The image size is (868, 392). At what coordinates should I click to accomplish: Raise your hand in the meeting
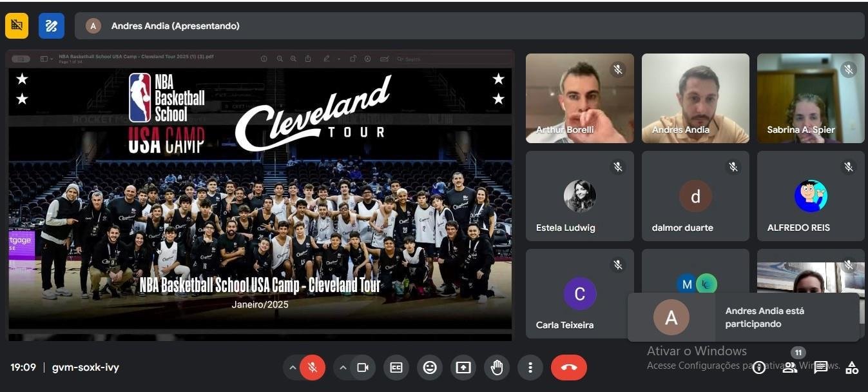(x=497, y=367)
